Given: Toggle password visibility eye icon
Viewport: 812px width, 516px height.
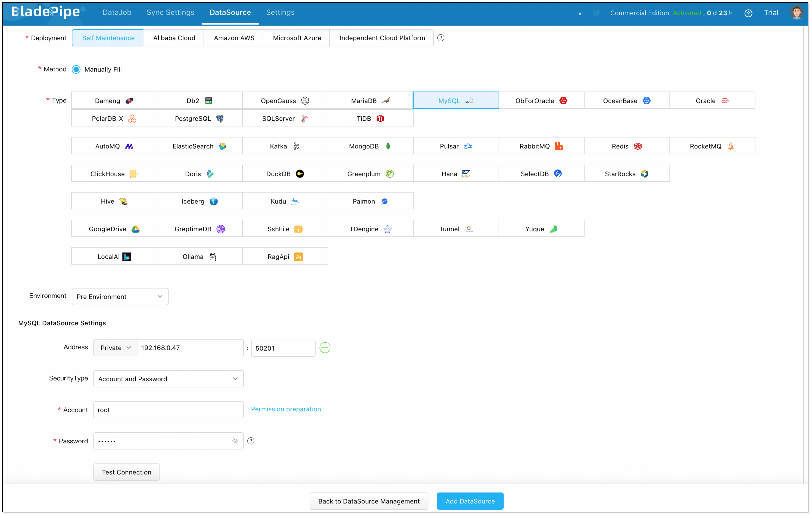Looking at the screenshot, I should [x=235, y=441].
